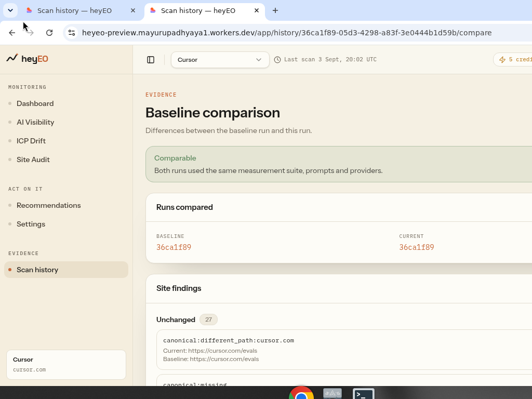The height and width of the screenshot is (399, 532).
Task: Click the Site findings heading
Action: coord(179,288)
